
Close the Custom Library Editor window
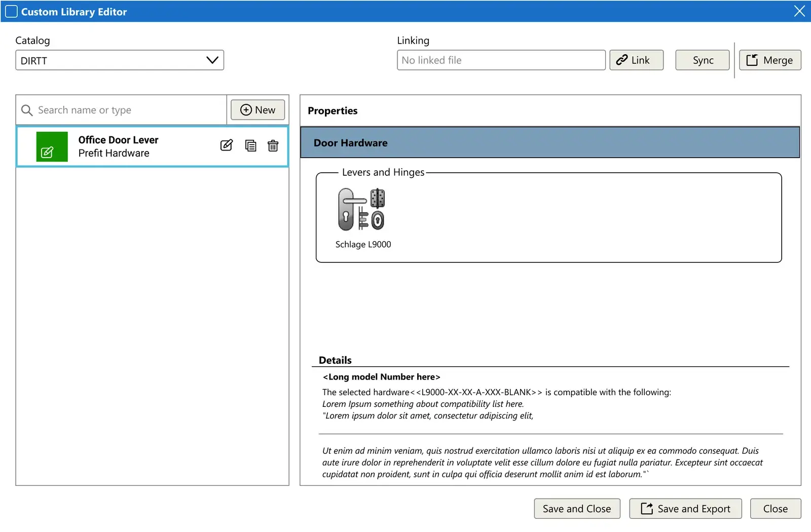(x=799, y=11)
